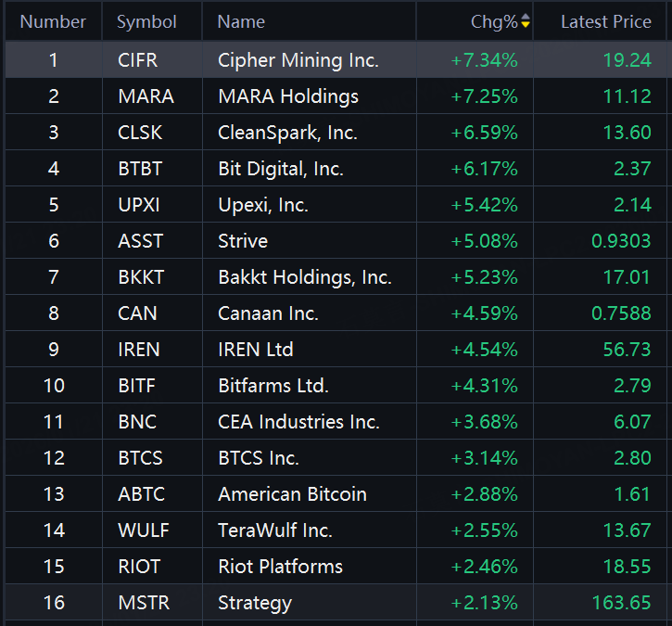Select the Strive row
The image size is (672, 626).
(243, 241)
